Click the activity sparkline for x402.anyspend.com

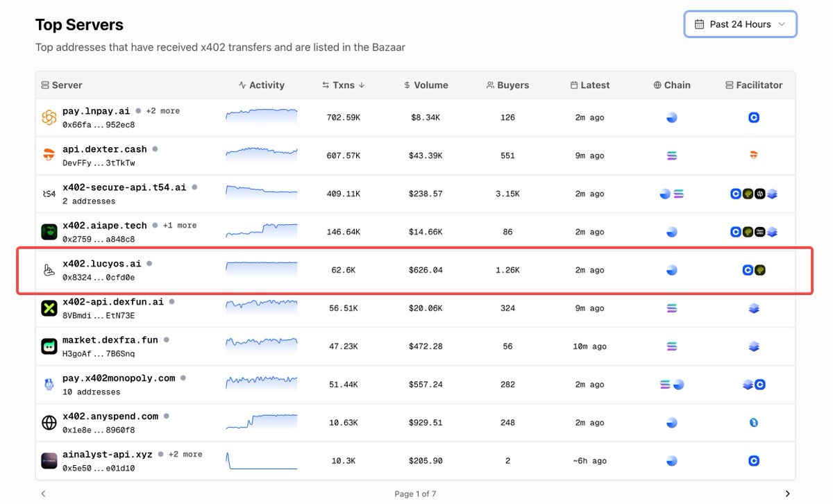[261, 422]
